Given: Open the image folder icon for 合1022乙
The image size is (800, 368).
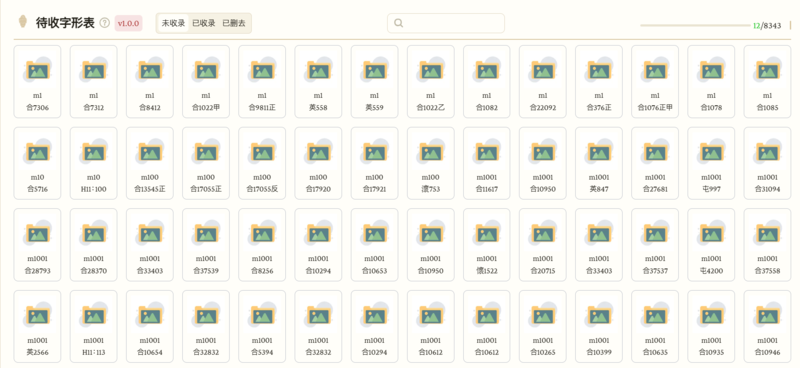Looking at the screenshot, I should (430, 70).
